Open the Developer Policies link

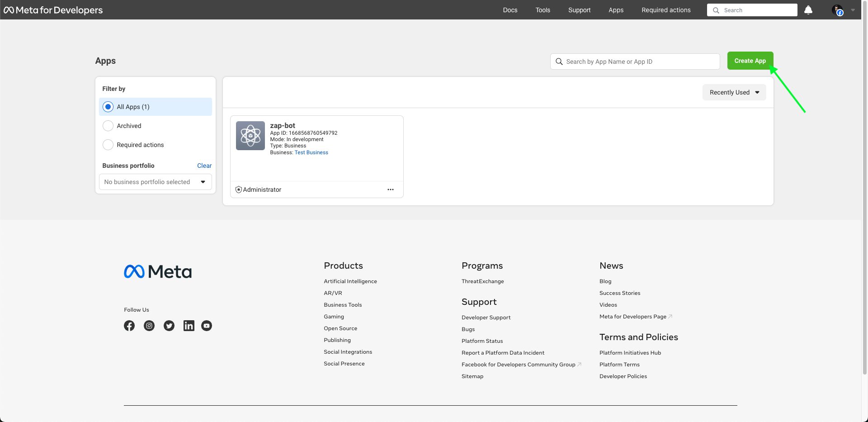[x=623, y=376]
